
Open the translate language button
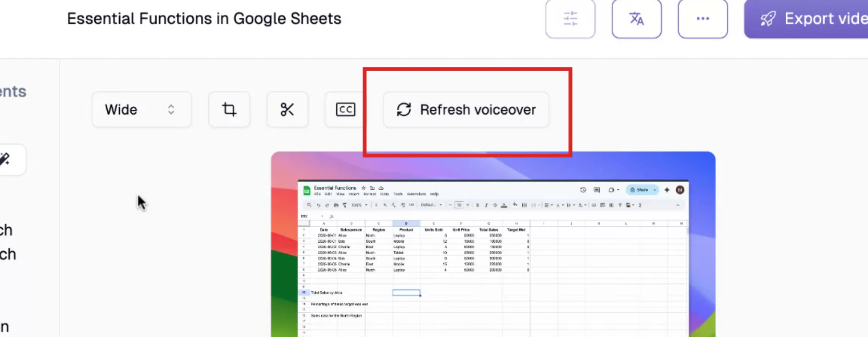click(x=636, y=19)
